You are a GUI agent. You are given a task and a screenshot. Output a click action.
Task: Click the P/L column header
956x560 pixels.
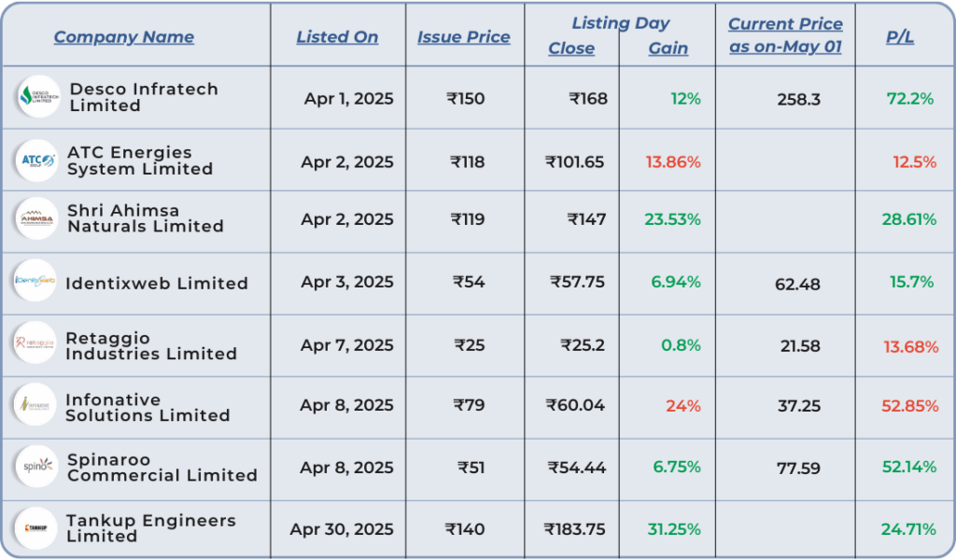[x=900, y=37]
